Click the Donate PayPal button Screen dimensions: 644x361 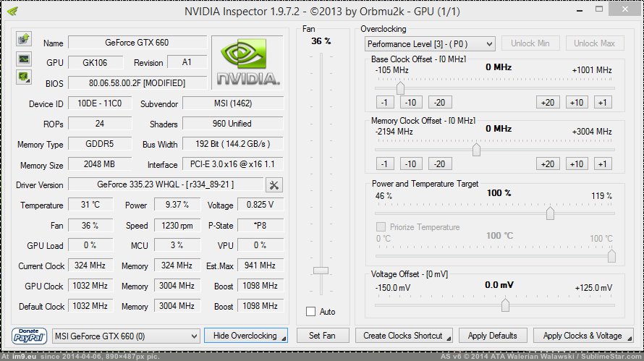(30, 336)
